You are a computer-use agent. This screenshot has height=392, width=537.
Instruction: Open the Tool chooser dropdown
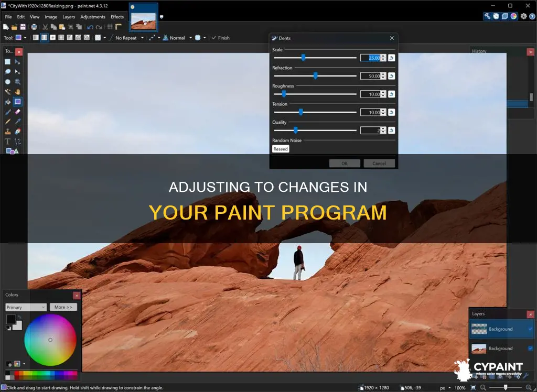[20, 38]
